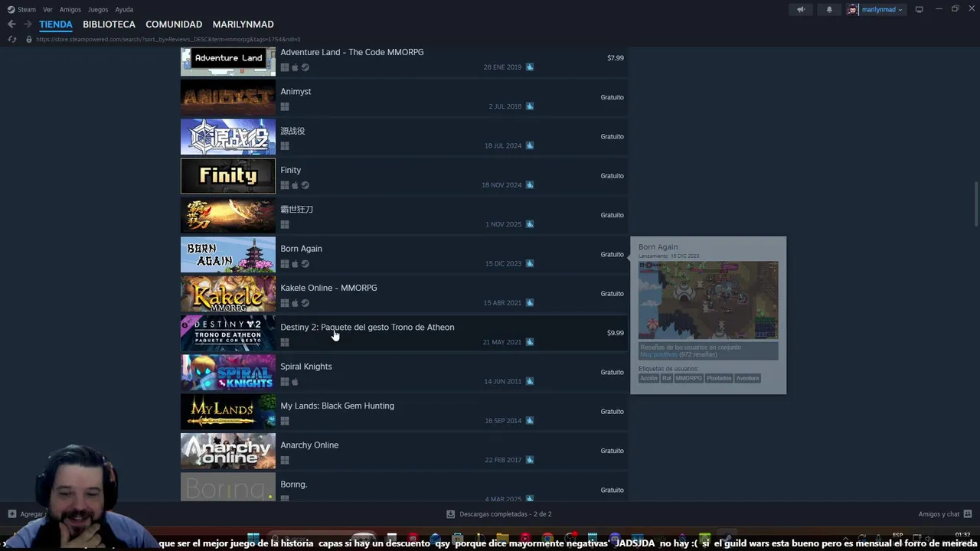Open the Amigos menu
This screenshot has width=980, height=551.
click(70, 9)
